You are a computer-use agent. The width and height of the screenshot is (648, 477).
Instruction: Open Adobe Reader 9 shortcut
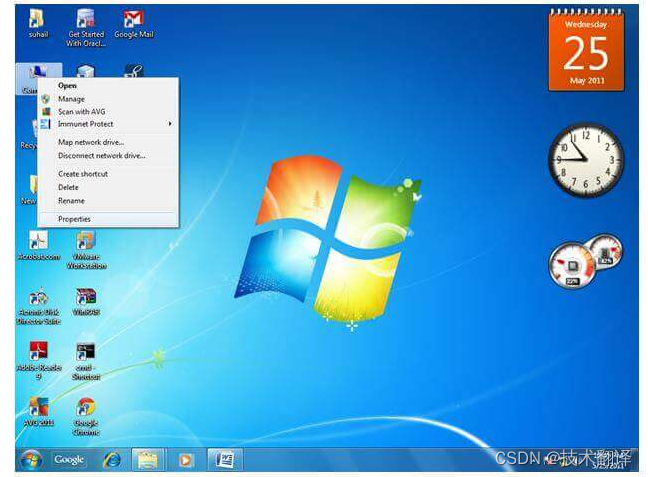38,361
